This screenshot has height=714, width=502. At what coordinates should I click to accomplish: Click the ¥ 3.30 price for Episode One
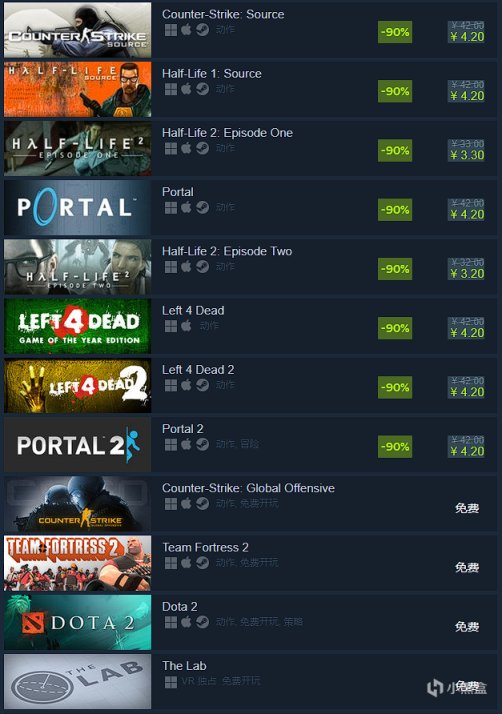tap(467, 155)
